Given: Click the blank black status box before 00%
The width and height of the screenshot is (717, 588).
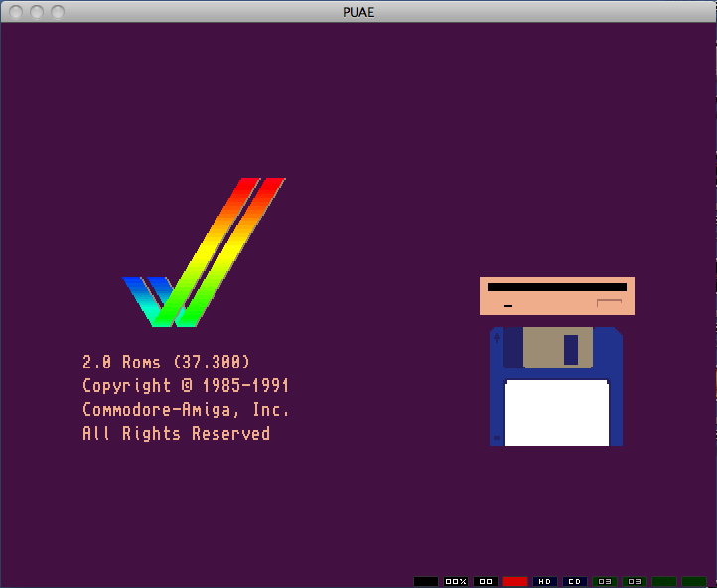Looking at the screenshot, I should click(x=426, y=582).
